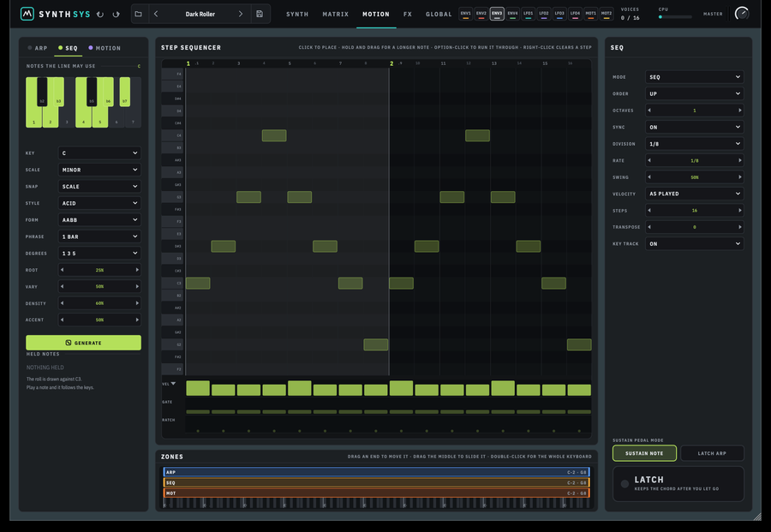
Task: Click the MOT zone range bar
Action: pyautogui.click(x=377, y=493)
